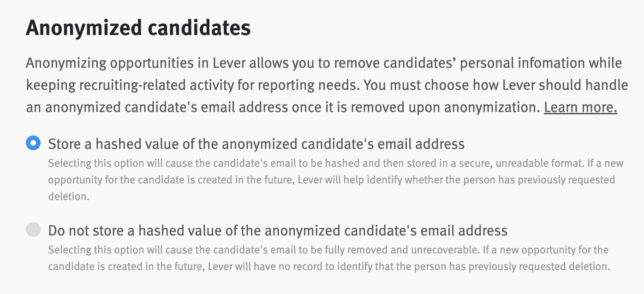
Task: Open the Learn more link
Action: tap(580, 108)
